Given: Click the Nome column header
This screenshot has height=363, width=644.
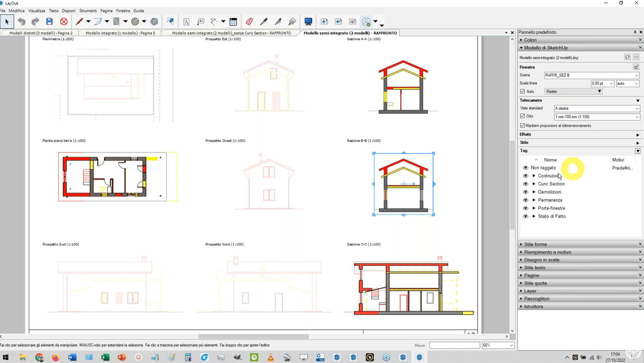Looking at the screenshot, I should (550, 160).
